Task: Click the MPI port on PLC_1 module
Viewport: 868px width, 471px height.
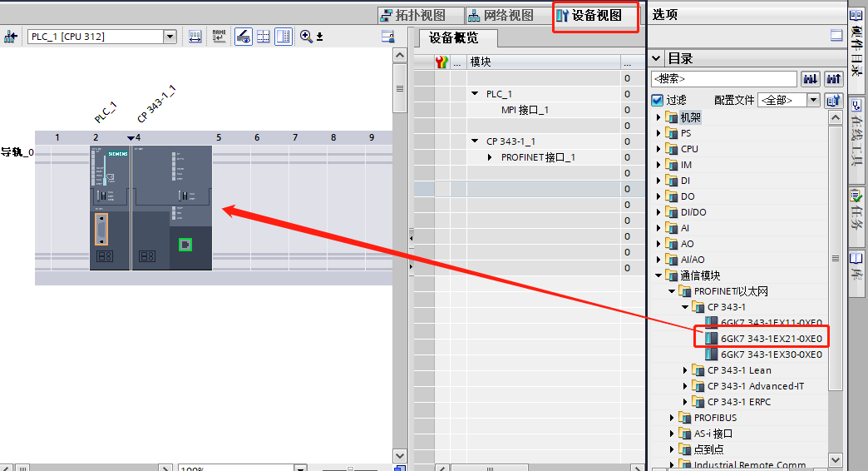Action: point(101,229)
